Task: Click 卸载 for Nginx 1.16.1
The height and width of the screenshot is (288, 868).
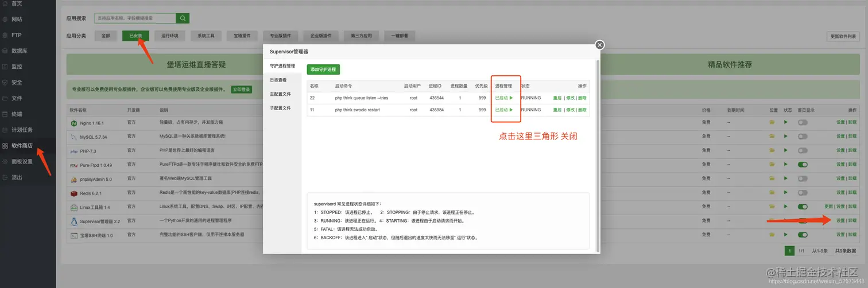Action: tap(852, 122)
